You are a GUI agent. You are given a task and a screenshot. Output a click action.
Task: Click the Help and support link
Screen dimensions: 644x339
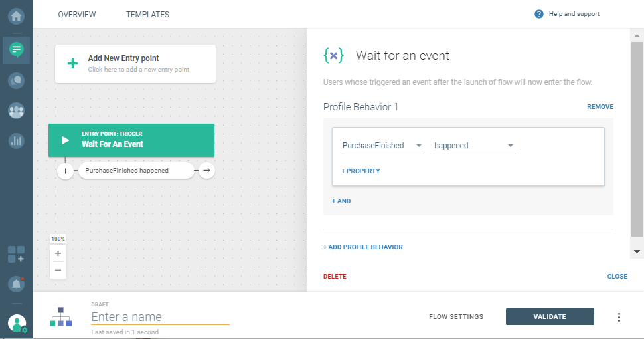coord(567,14)
